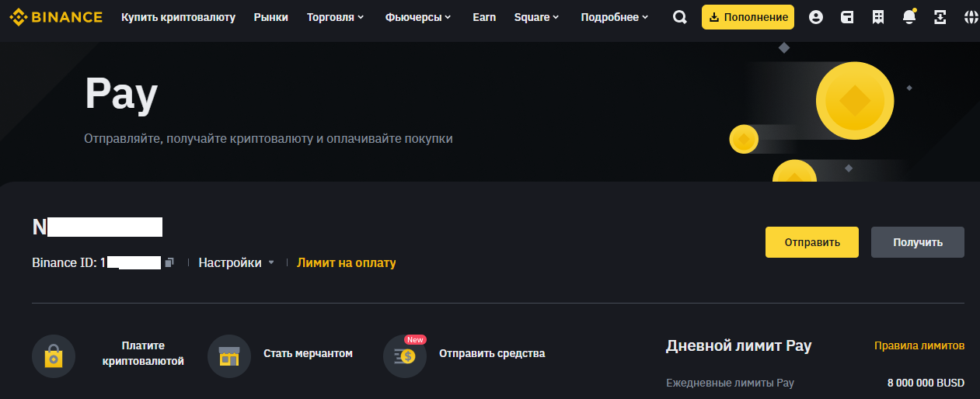
Task: Open the user profile icon
Action: tap(816, 17)
